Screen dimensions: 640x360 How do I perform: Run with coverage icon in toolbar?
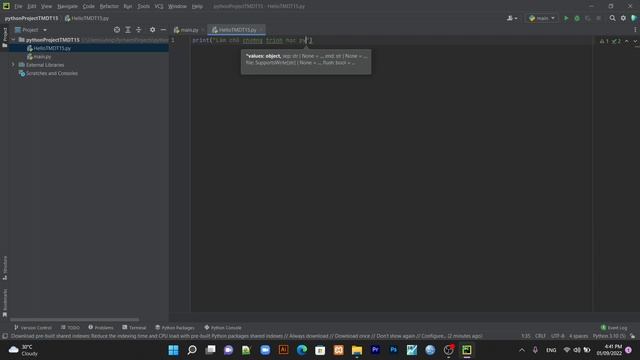click(588, 18)
